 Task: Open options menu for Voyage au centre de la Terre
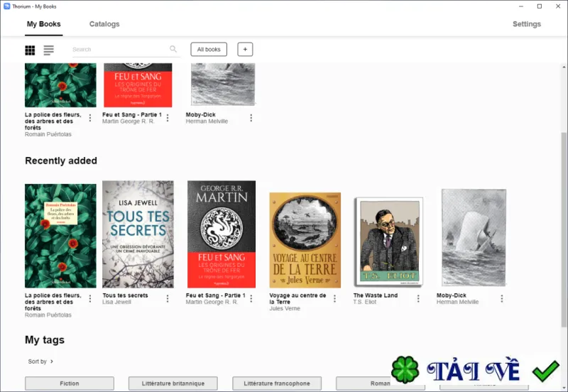tap(334, 298)
